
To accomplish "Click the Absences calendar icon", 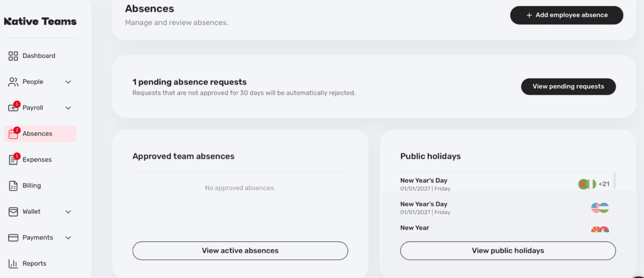I will (13, 133).
